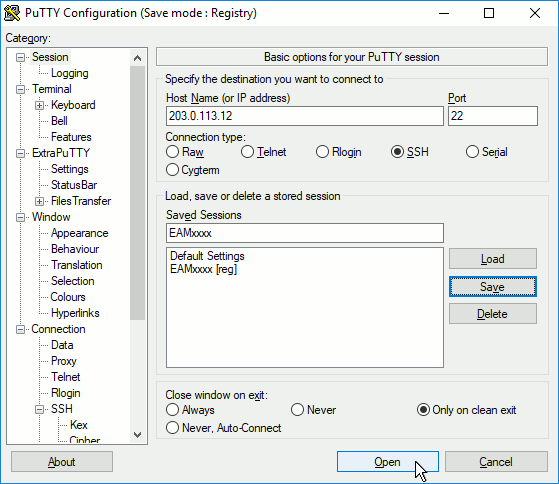Viewport: 559px width, 484px height.
Task: Select Raw connection type radio
Action: 185,152
